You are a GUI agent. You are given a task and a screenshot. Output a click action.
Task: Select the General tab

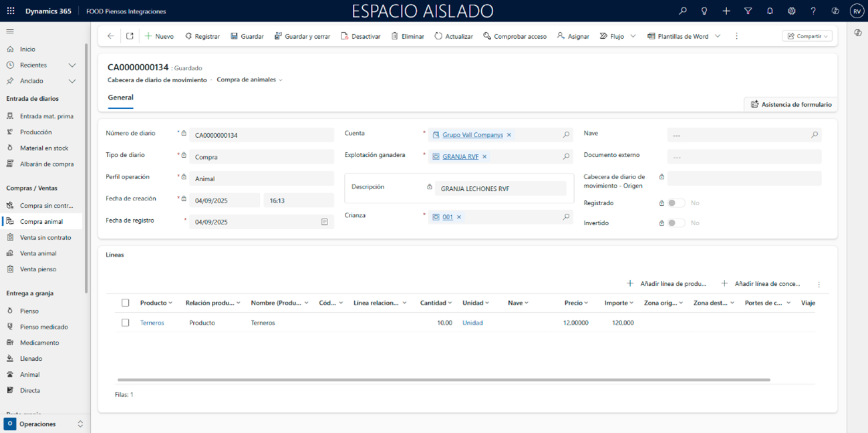point(120,98)
